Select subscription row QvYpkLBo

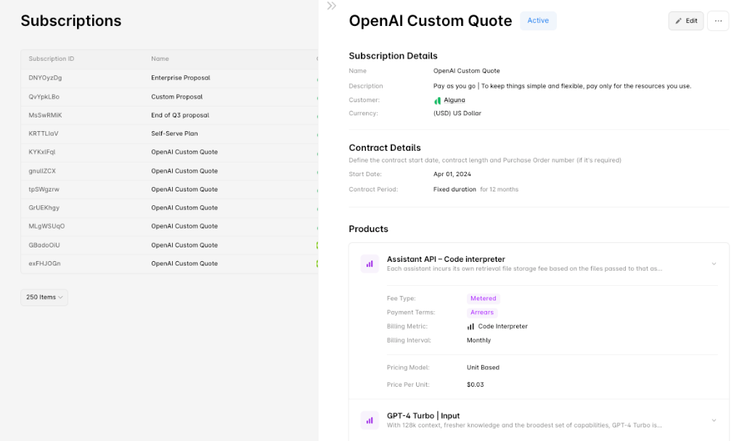pyautogui.click(x=169, y=97)
